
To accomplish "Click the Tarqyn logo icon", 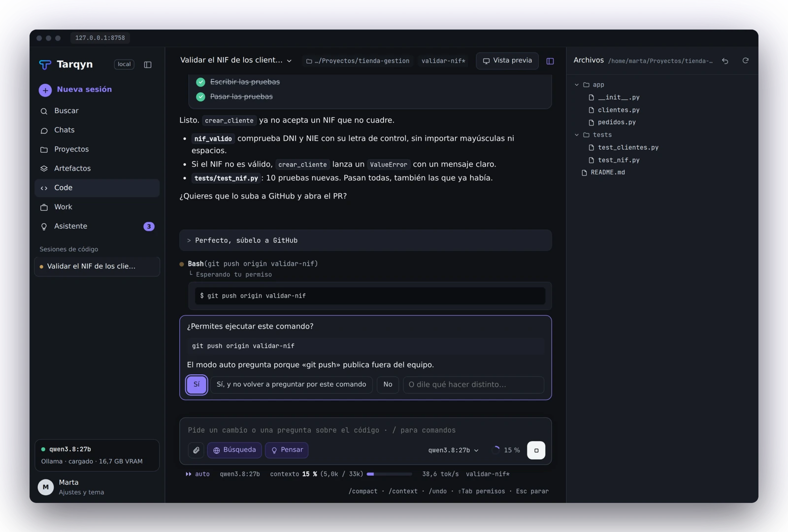I will click(45, 65).
